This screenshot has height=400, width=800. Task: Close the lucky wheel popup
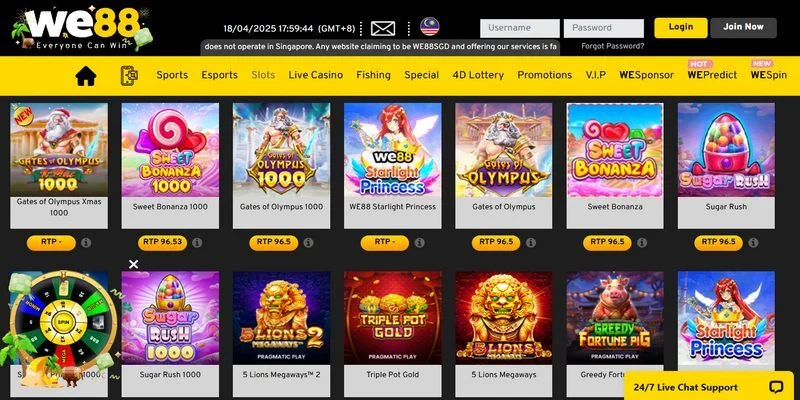pyautogui.click(x=134, y=264)
